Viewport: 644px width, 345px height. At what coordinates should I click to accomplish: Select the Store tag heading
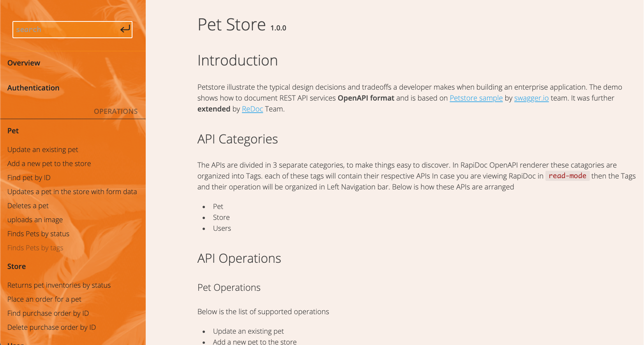pos(16,266)
